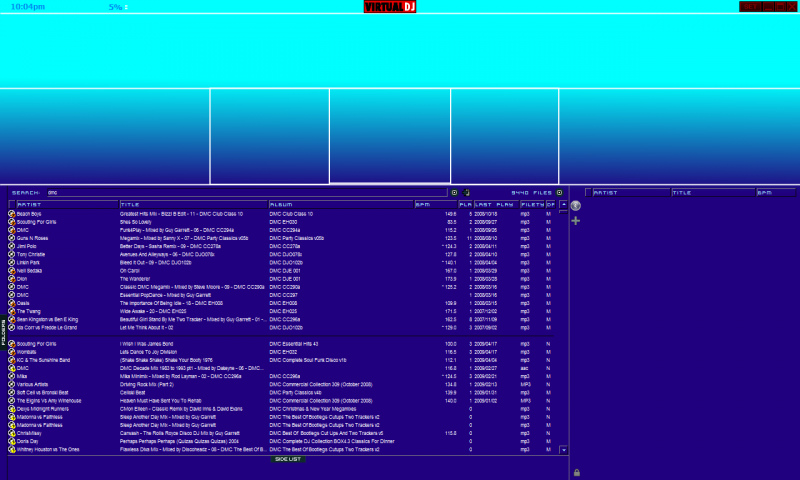Click the track icon next to Sean Kingston vs Ben E King

(11, 319)
